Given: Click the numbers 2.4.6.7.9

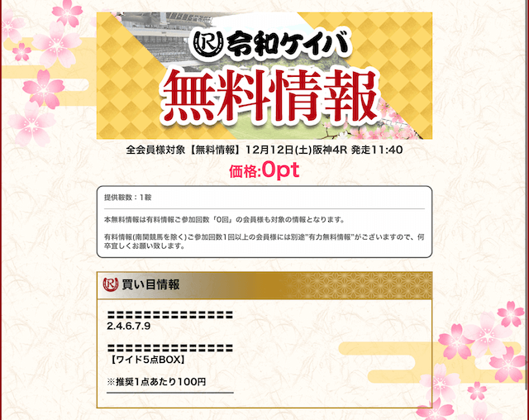Looking at the screenshot, I should click(x=129, y=327).
